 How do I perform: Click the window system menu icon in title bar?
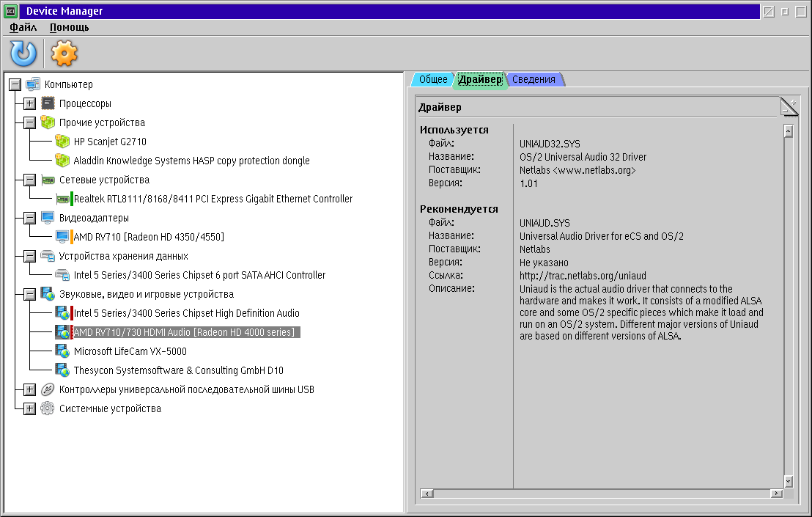click(x=11, y=11)
